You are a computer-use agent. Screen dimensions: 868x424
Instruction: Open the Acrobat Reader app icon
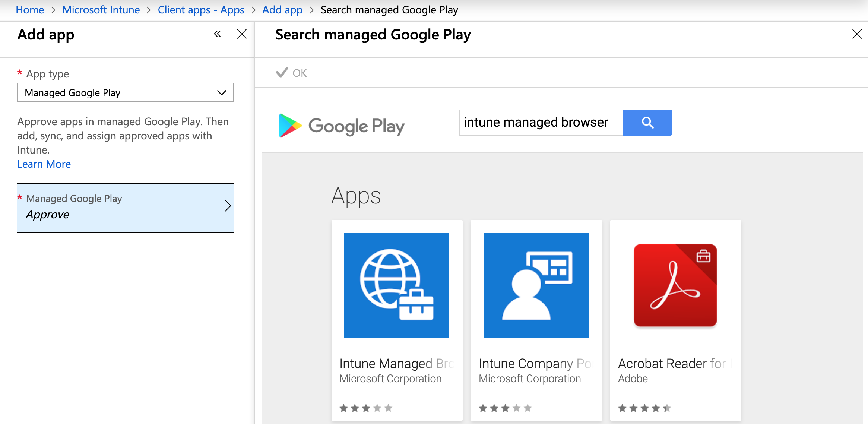pos(675,285)
